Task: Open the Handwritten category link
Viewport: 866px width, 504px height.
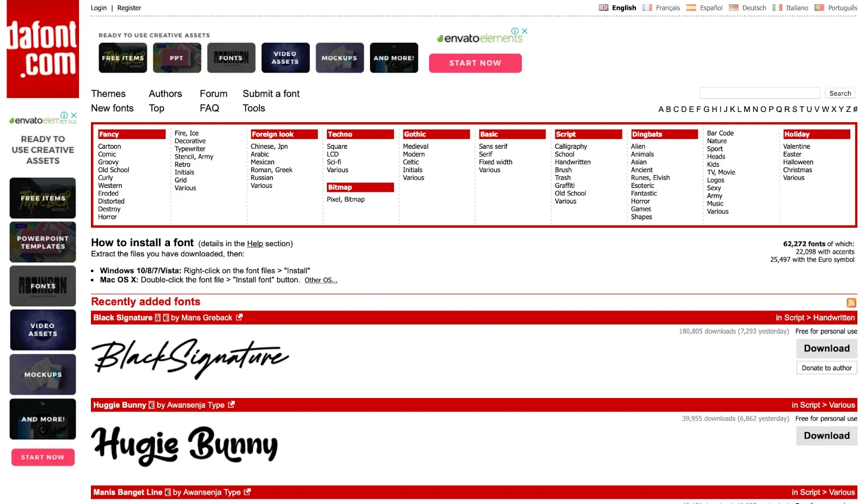Action: [x=572, y=162]
